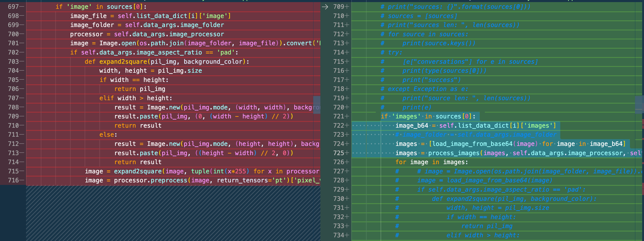Click the "image = processor.preprocess(image" line
The image size is (644, 241).
[203, 181]
